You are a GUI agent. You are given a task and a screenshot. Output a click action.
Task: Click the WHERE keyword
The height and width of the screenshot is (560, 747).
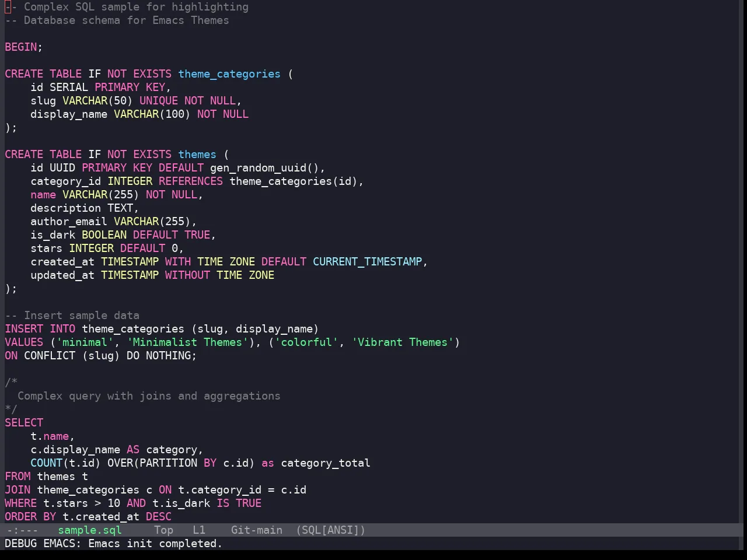click(21, 503)
